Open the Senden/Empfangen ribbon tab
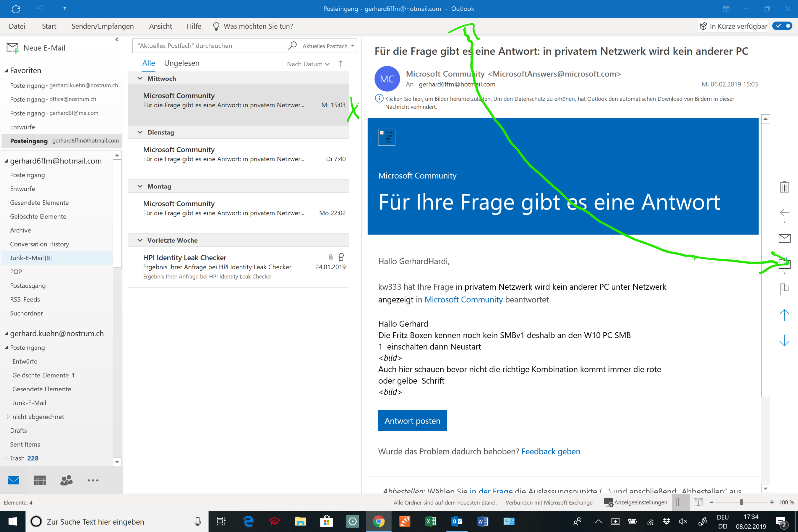 [x=103, y=26]
